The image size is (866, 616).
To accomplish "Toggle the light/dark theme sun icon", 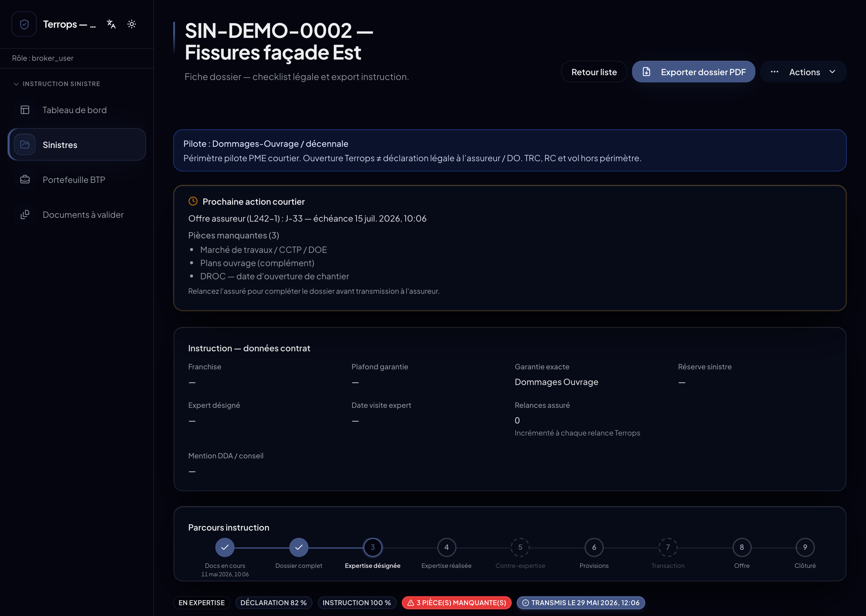I will point(132,24).
